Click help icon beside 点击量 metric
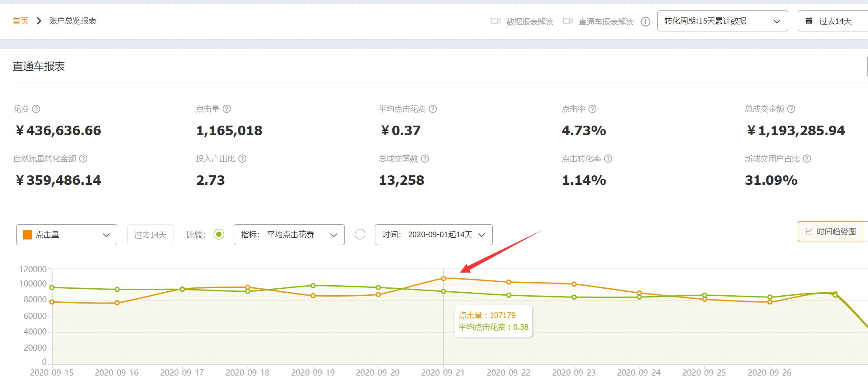Screen dimensions: 868x386 227,109
